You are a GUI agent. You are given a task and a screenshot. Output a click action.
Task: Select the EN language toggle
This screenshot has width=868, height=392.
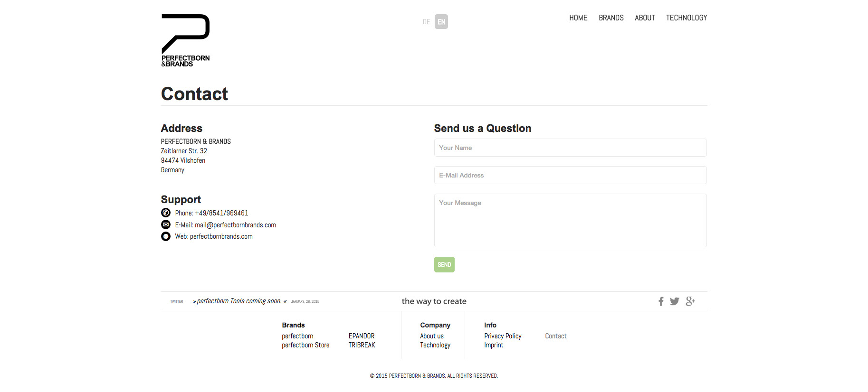[441, 22]
